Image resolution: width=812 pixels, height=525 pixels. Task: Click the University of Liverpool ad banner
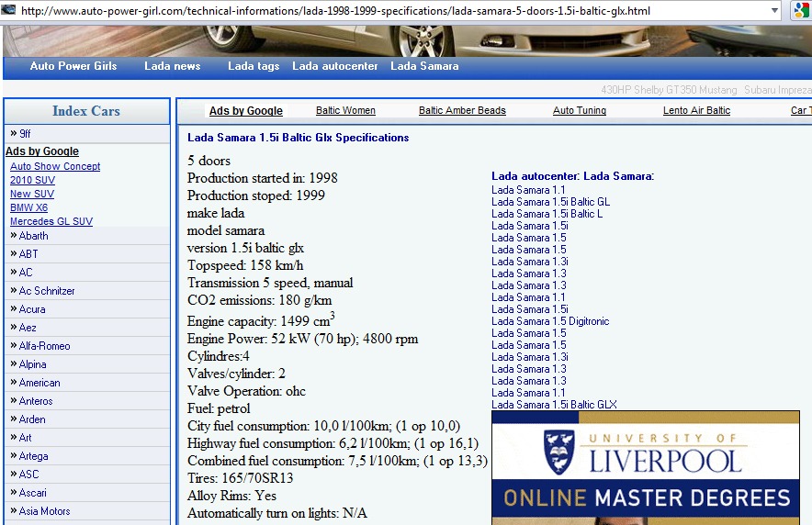(x=646, y=468)
